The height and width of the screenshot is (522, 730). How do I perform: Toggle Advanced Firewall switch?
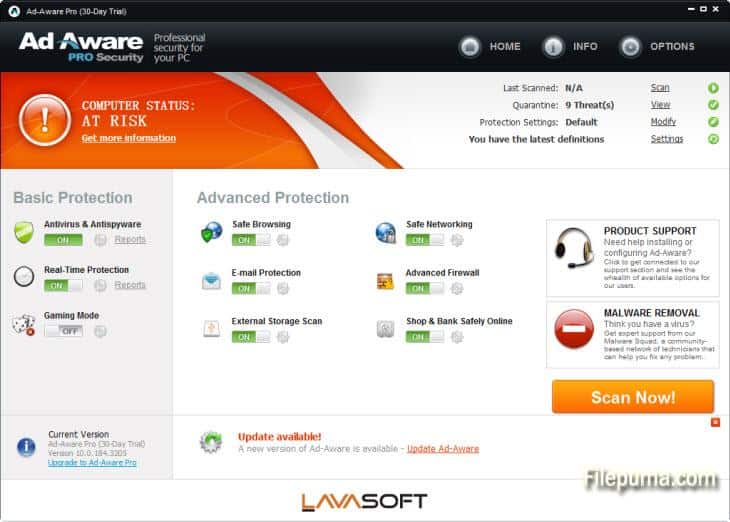click(x=425, y=288)
